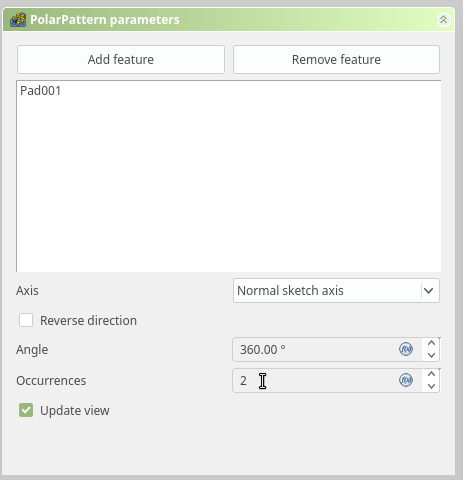Image resolution: width=465 pixels, height=480 pixels.
Task: Open expression editor for Angle field
Action: coord(406,349)
